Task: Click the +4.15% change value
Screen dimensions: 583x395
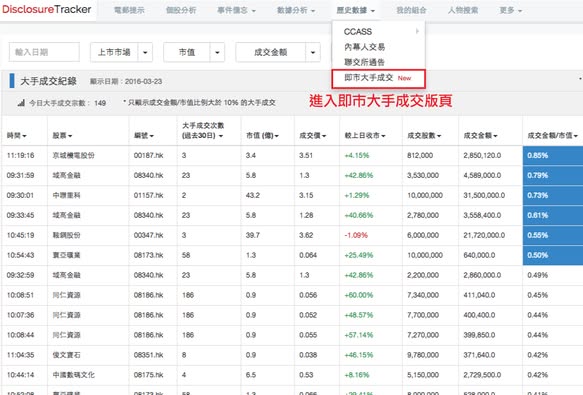Action: click(x=357, y=155)
